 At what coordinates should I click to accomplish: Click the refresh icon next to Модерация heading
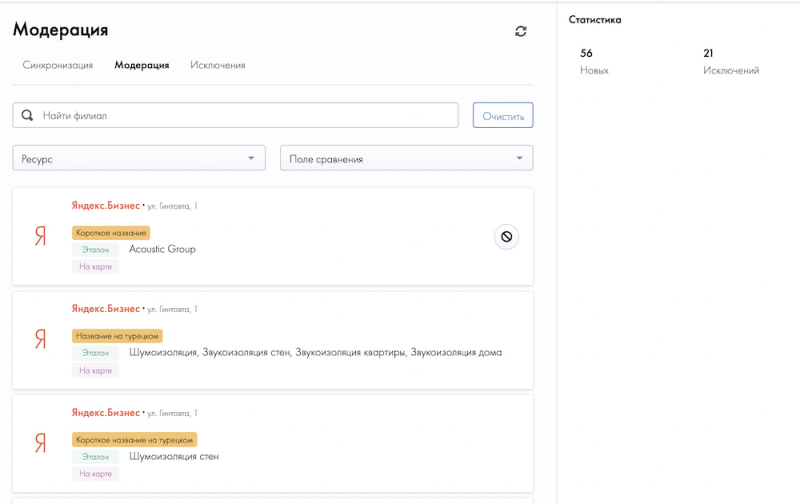coord(521,32)
